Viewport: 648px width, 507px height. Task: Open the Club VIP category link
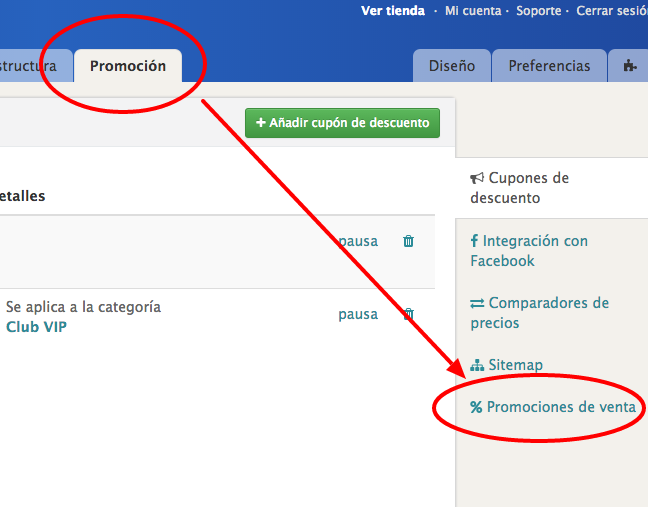(36, 327)
